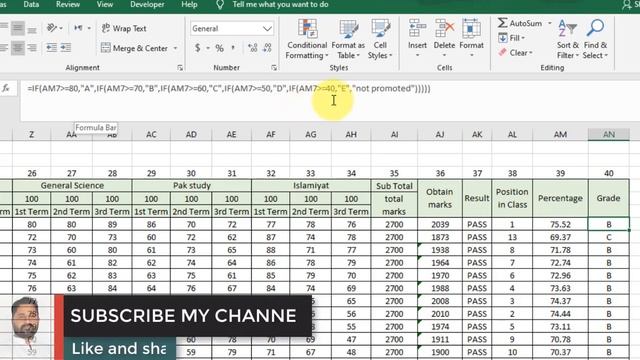Open the Developer ribbon tab
This screenshot has height=360, width=640.
pyautogui.click(x=147, y=4)
